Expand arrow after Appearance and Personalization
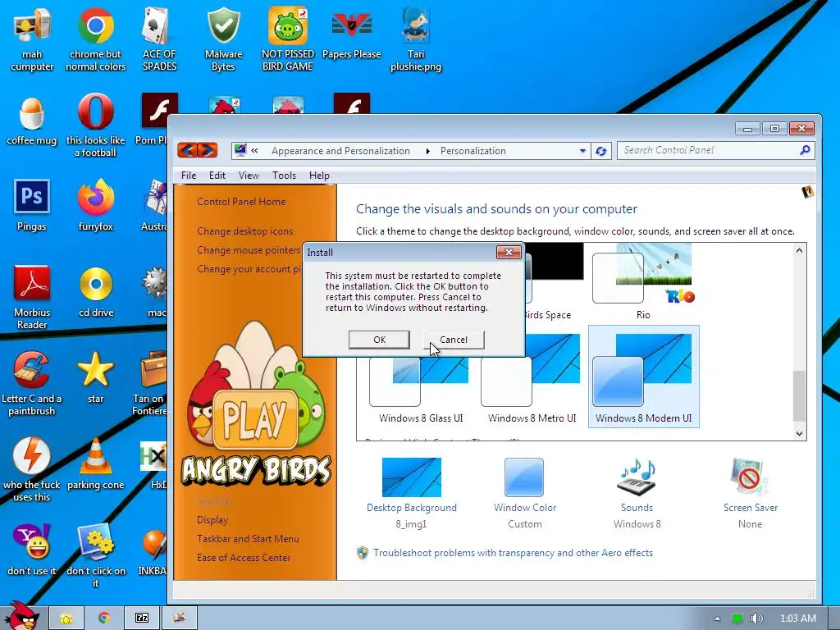This screenshot has width=840, height=630. pyautogui.click(x=427, y=151)
